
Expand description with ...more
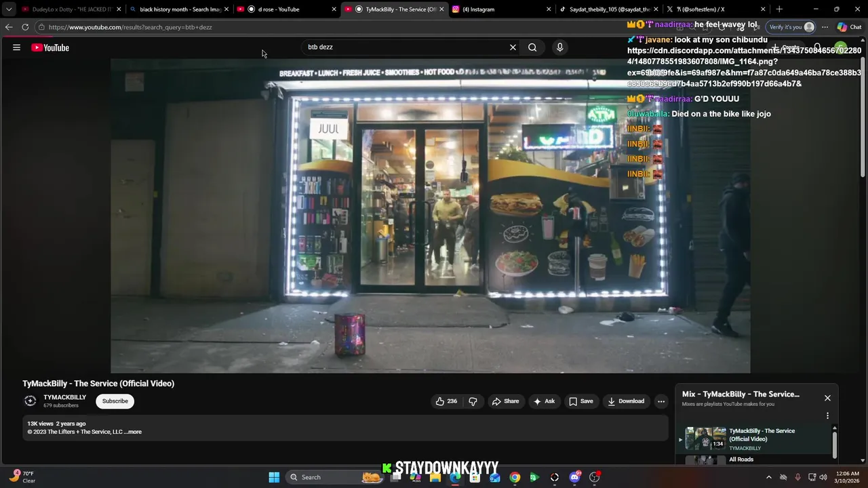click(134, 432)
